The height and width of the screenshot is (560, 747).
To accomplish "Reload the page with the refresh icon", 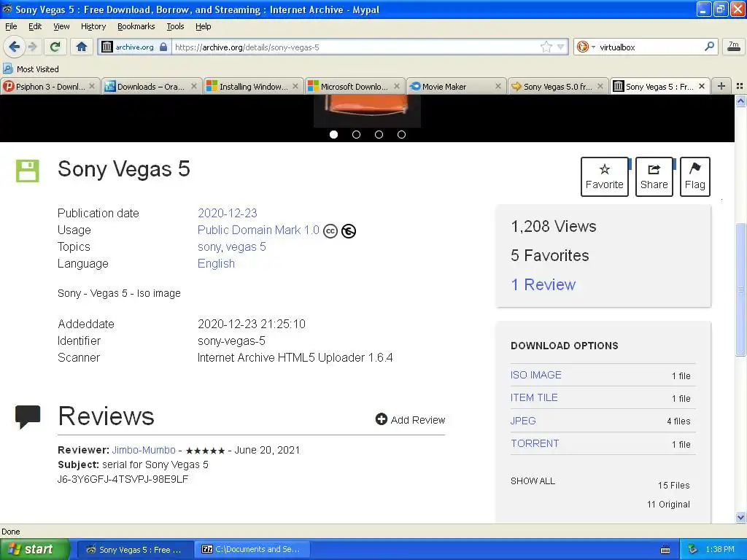I will [55, 47].
